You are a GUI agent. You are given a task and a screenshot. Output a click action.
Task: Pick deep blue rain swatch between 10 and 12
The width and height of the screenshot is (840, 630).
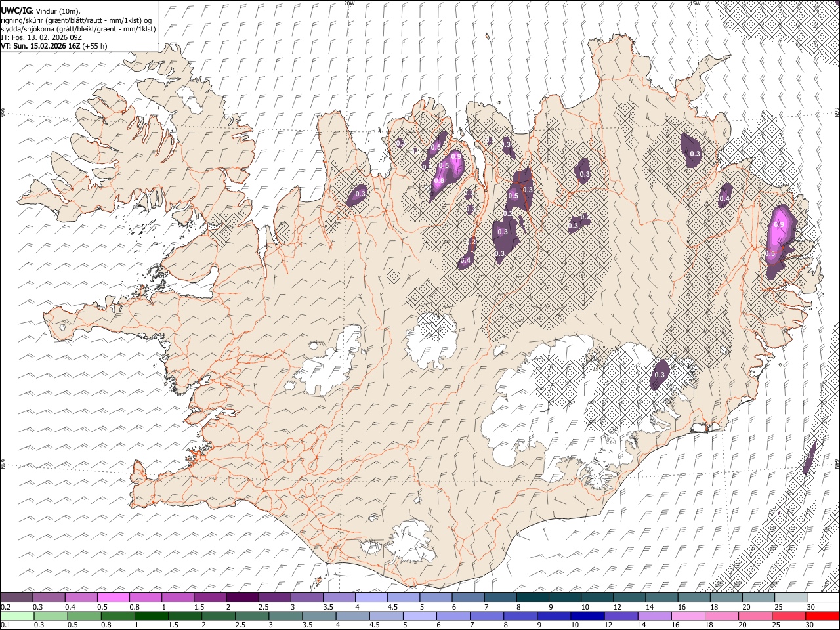pyautogui.click(x=587, y=616)
